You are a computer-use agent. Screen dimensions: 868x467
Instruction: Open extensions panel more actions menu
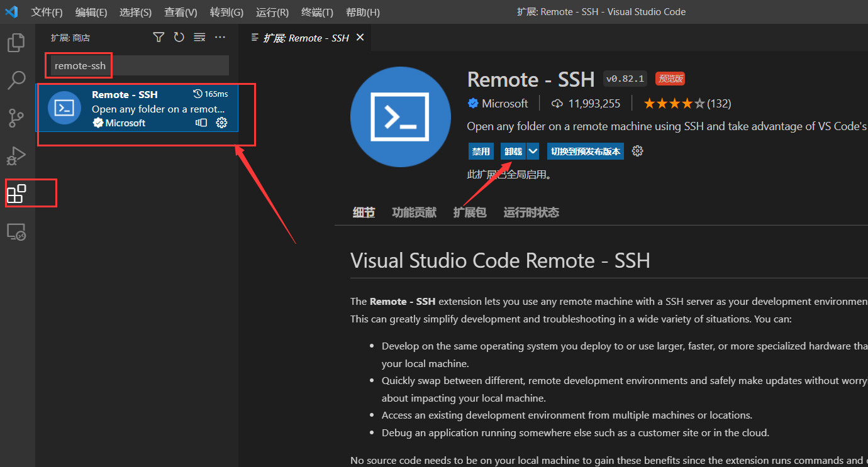(220, 38)
